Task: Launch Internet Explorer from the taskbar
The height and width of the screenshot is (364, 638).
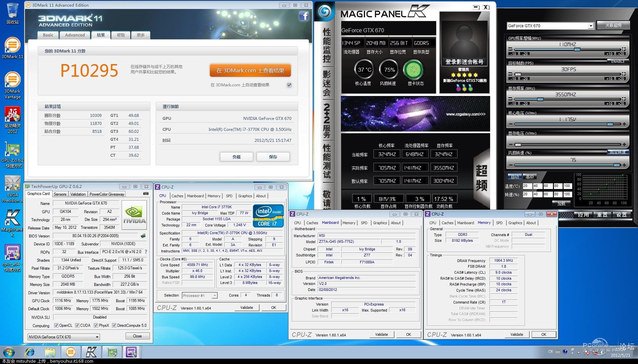Action: (30, 352)
